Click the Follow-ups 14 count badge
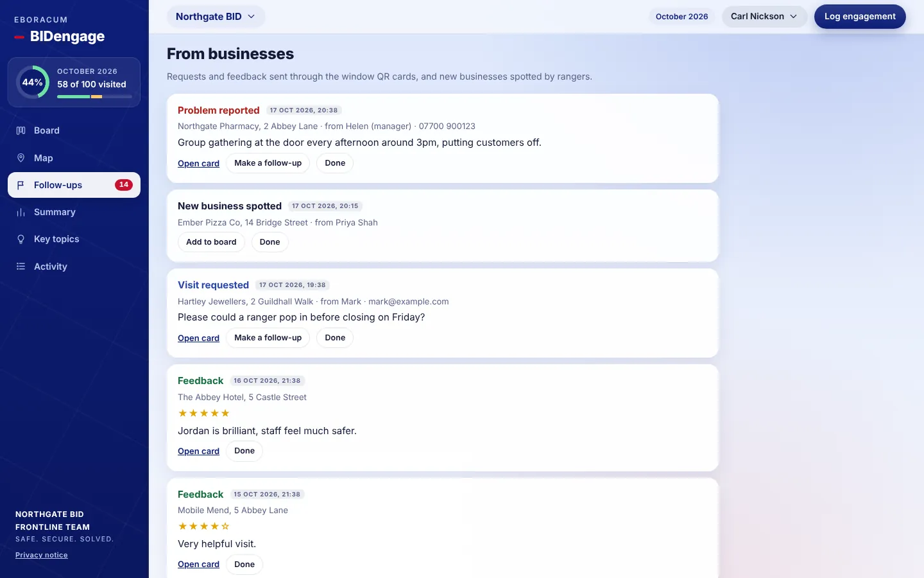This screenshot has height=578, width=924. [x=124, y=185]
